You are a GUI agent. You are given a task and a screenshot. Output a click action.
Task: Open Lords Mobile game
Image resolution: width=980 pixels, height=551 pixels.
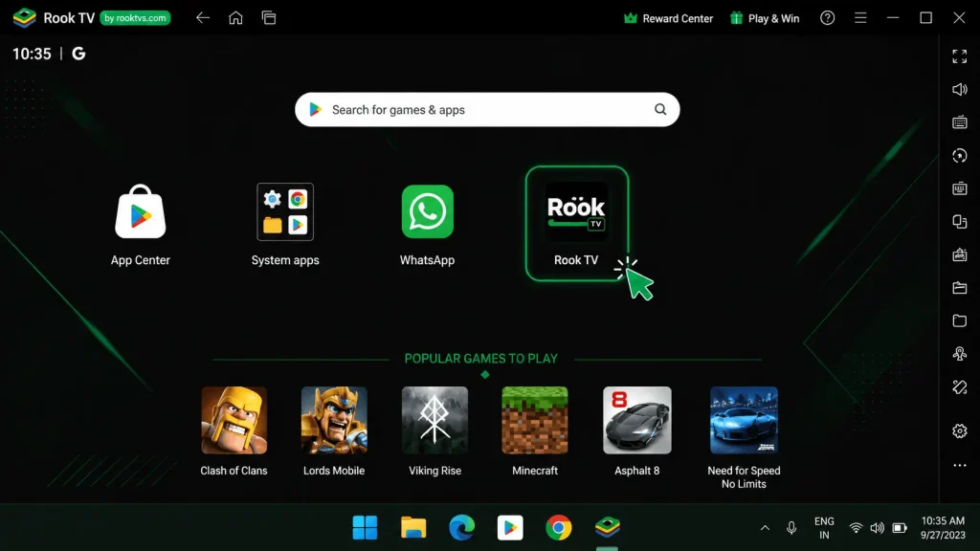tap(334, 431)
